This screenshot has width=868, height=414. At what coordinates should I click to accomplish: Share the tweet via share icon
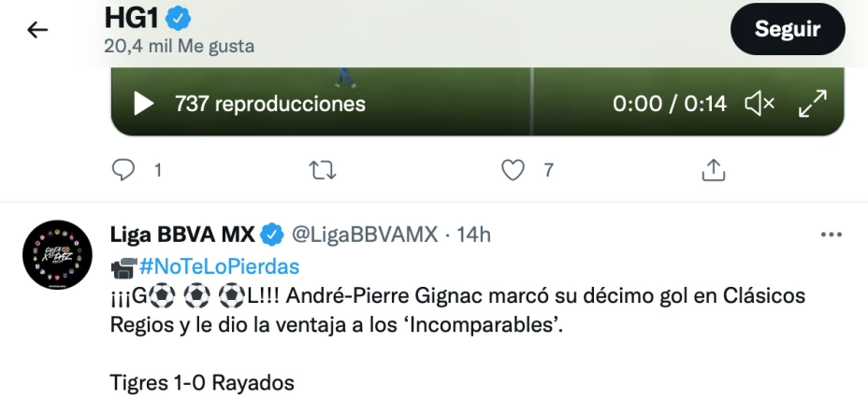(713, 170)
